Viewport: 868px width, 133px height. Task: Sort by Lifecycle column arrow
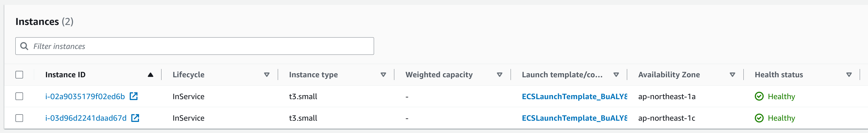[267, 75]
